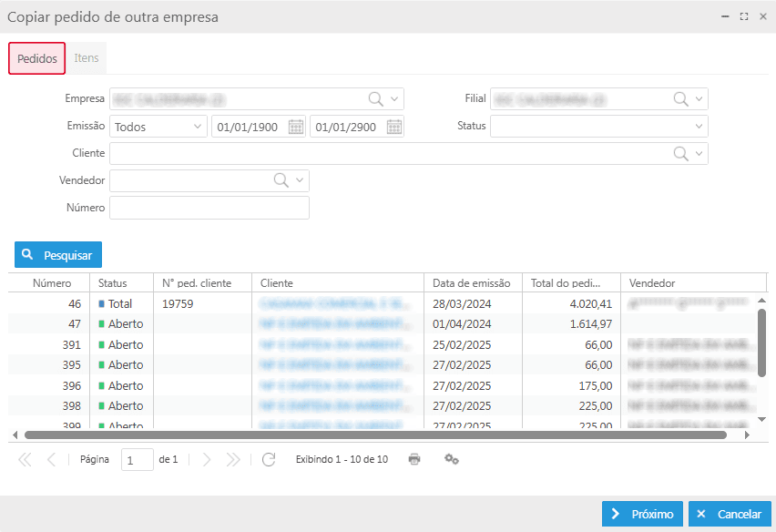Expand the Status dropdown
Screen dimensions: 776x532
699,126
